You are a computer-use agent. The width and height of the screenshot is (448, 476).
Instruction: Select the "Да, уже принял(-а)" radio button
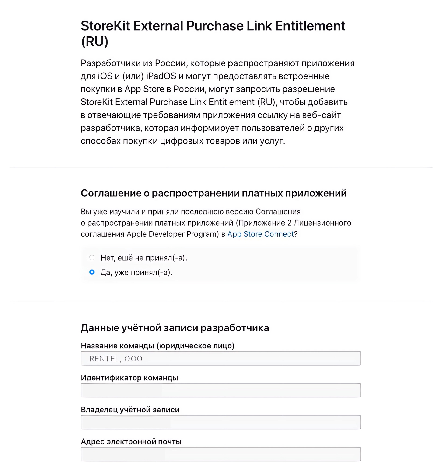coord(92,272)
